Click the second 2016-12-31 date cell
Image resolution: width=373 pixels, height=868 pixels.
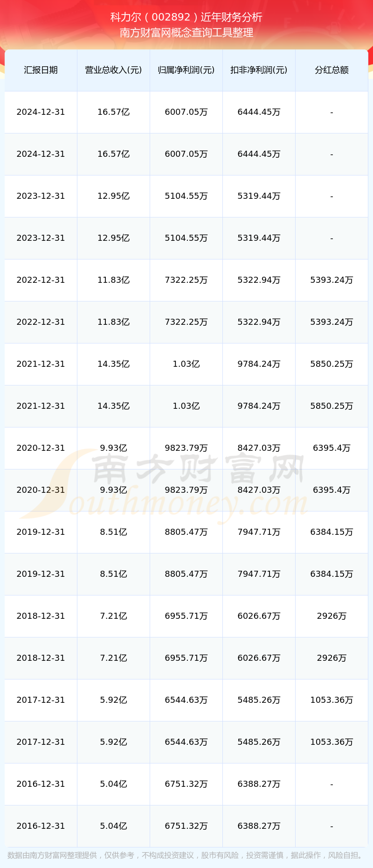tap(41, 826)
